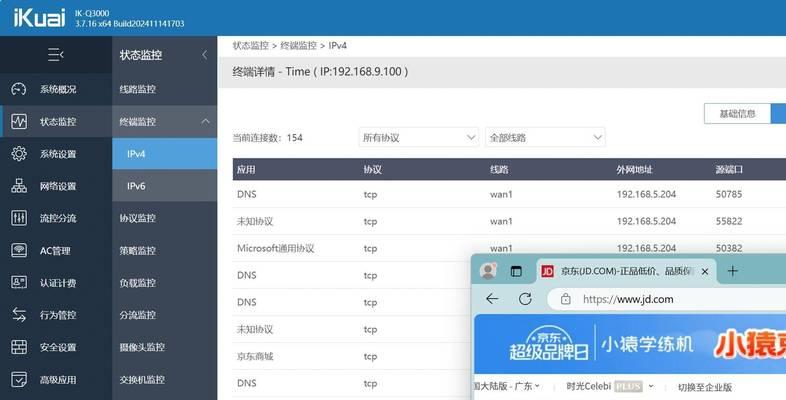Open 所有协议 protocol dropdown
Image resolution: width=786 pixels, height=400 pixels.
point(418,137)
